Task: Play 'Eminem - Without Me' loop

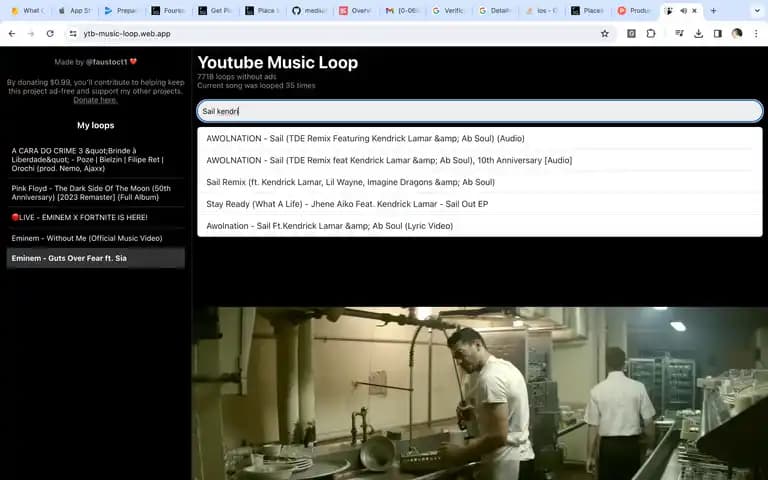Action: [96, 238]
